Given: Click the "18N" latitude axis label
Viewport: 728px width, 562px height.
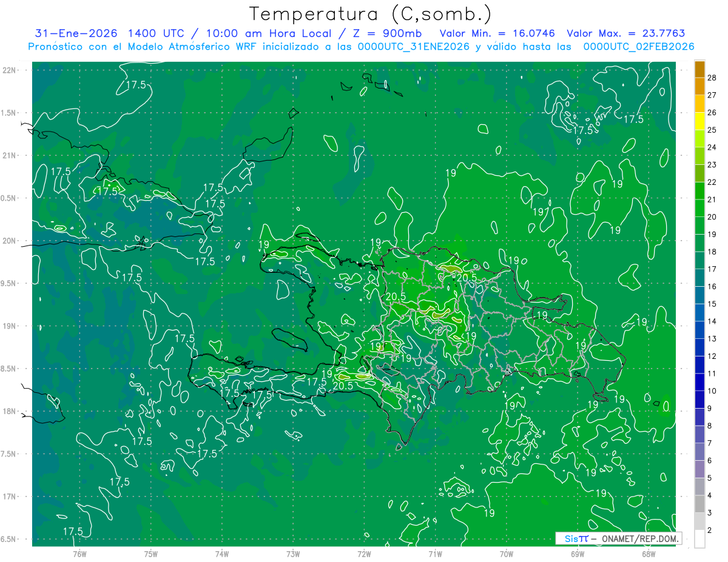Looking at the screenshot, I should 10,411.
